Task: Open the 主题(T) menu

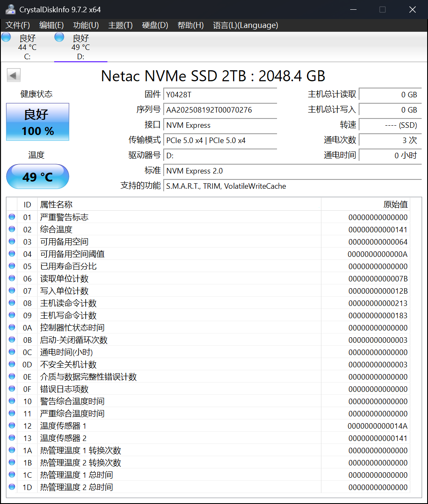Action: click(120, 25)
